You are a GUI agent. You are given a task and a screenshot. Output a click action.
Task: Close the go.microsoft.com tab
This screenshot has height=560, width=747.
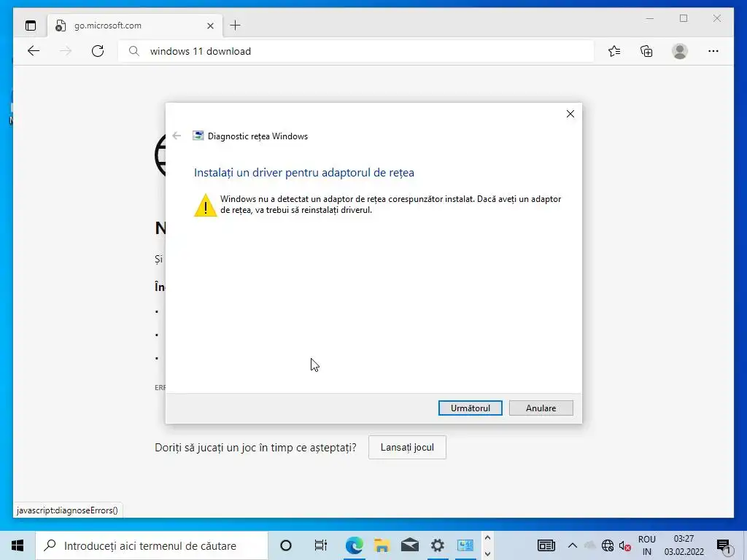click(210, 26)
